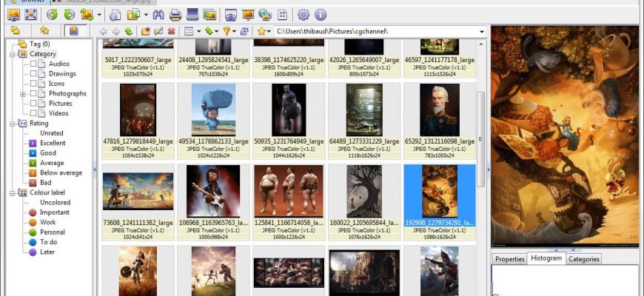
Task: Click the printer icon
Action: pos(175,16)
